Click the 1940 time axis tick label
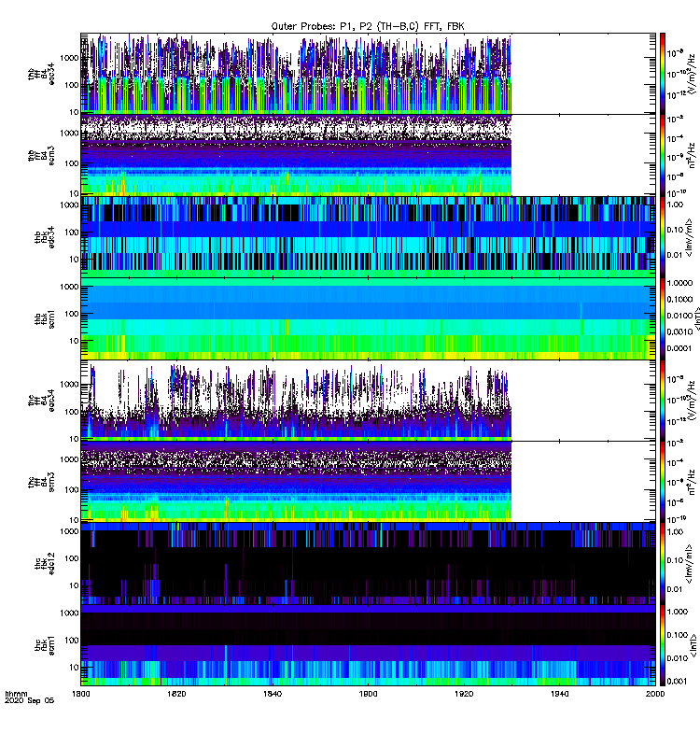This screenshot has width=700, height=747. (559, 694)
